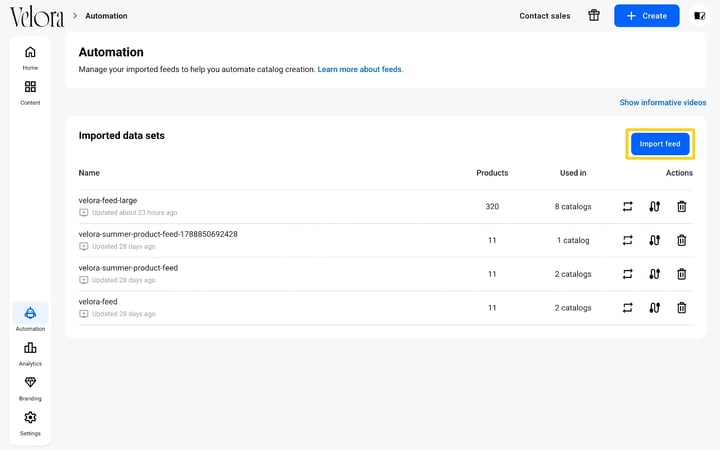Delete the velora-feed data set
The width and height of the screenshot is (720, 450).
681,308
